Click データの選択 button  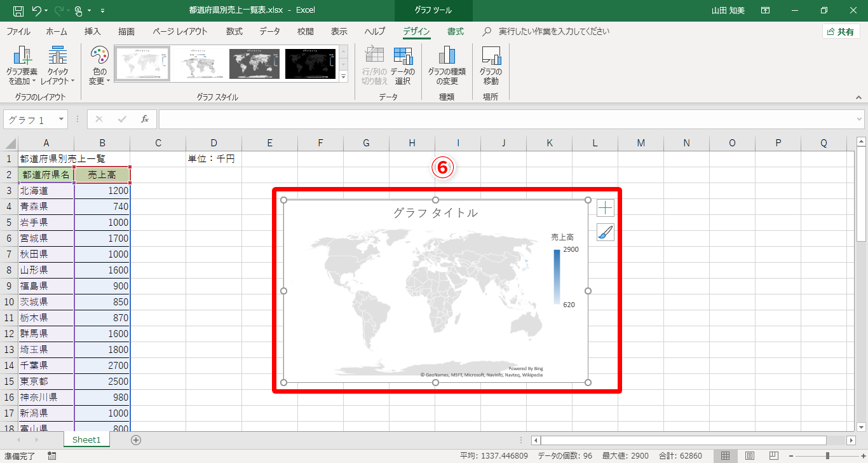coord(402,66)
